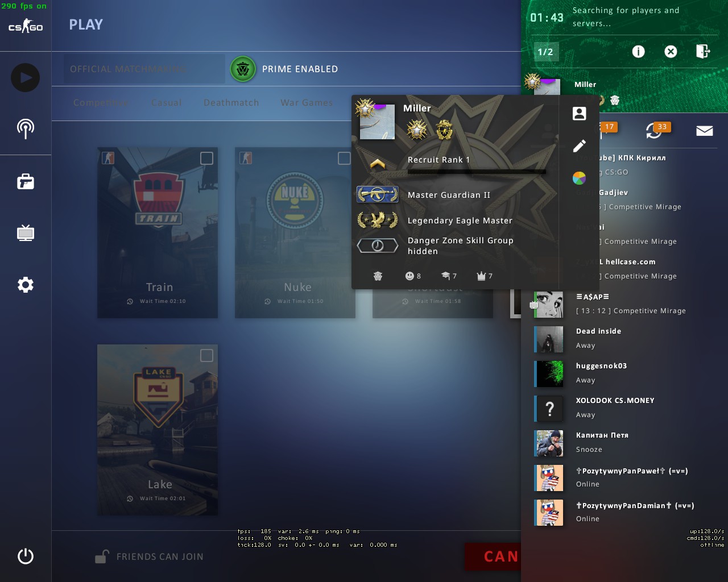Toggle the Lake map checkbox
Image resolution: width=728 pixels, height=582 pixels.
pyautogui.click(x=206, y=355)
